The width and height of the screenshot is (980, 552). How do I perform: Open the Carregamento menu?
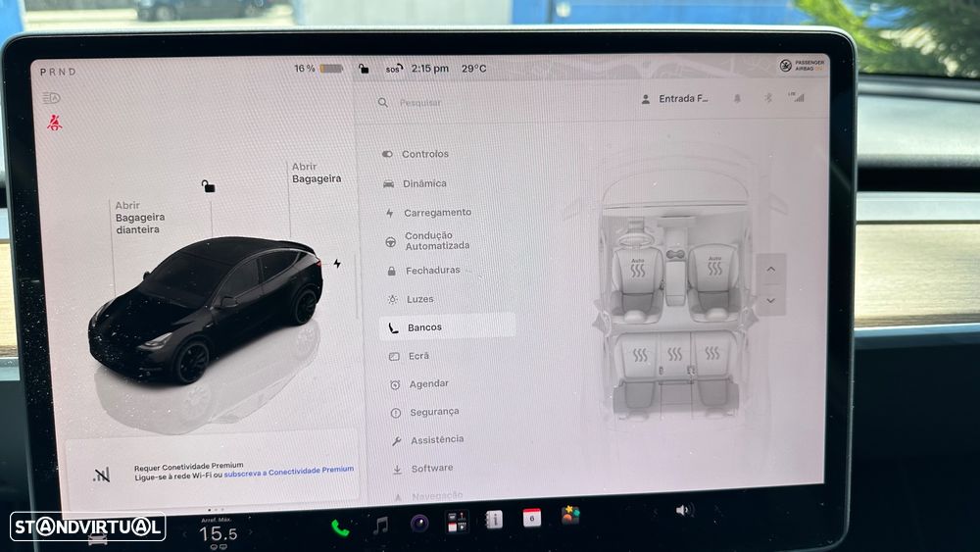(x=429, y=213)
